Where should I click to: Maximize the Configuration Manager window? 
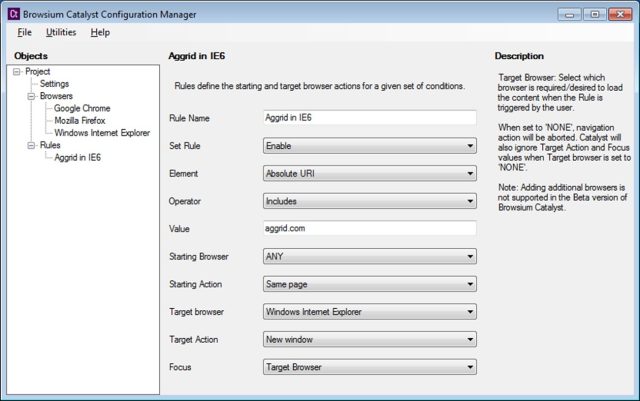point(595,15)
